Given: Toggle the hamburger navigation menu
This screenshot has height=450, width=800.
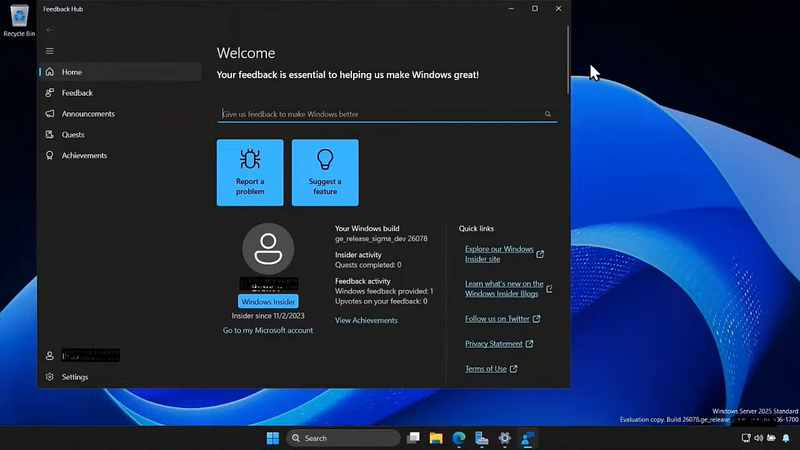Looking at the screenshot, I should tap(50, 51).
